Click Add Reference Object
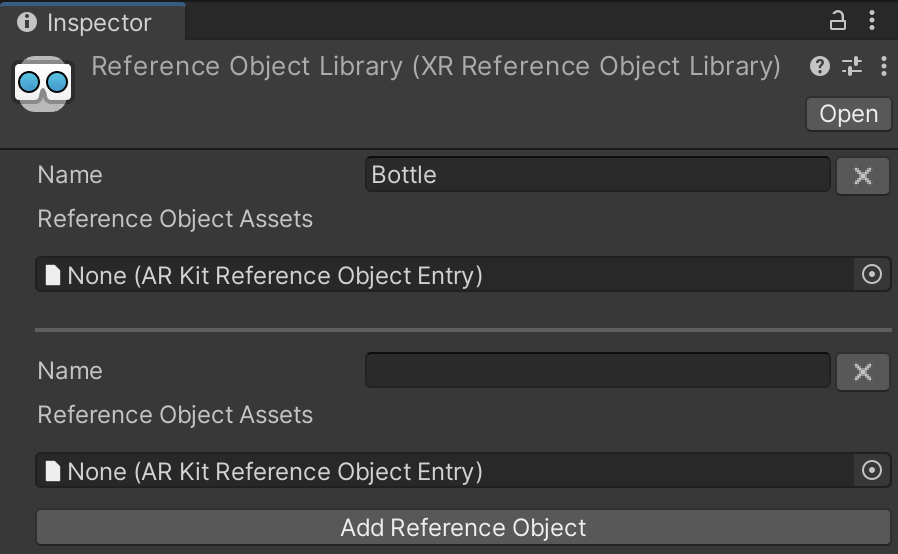 pyautogui.click(x=463, y=528)
